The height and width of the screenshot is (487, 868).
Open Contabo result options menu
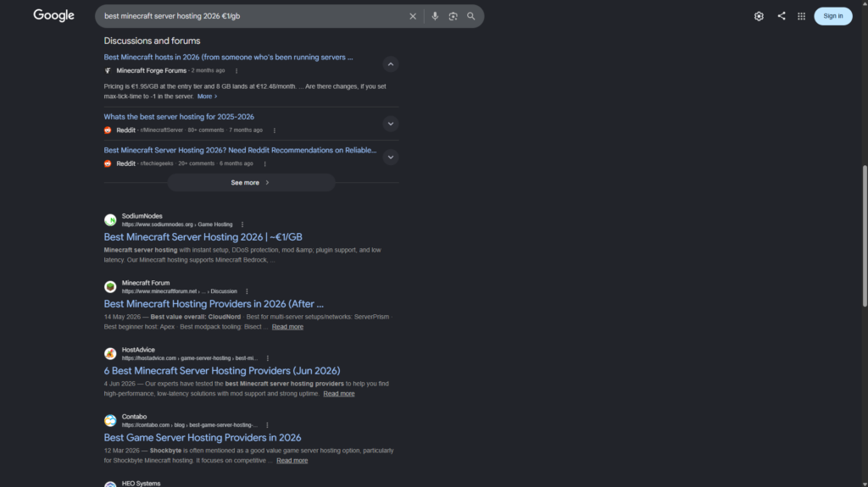coord(267,425)
